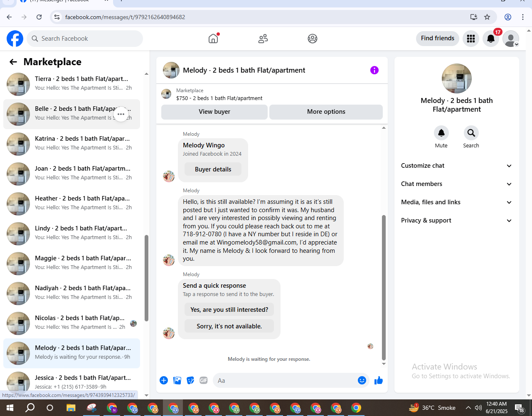Attach a photo with the image icon
The width and height of the screenshot is (532, 416).
[177, 380]
